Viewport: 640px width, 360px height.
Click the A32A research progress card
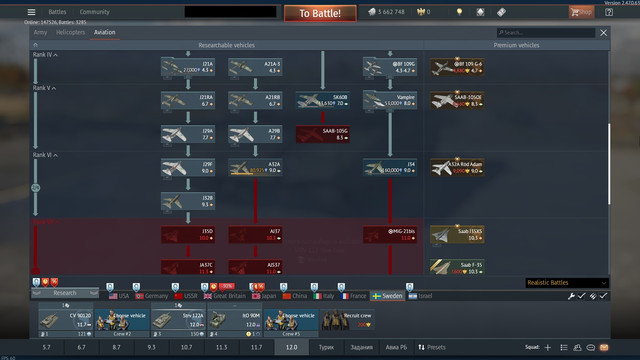pyautogui.click(x=255, y=168)
